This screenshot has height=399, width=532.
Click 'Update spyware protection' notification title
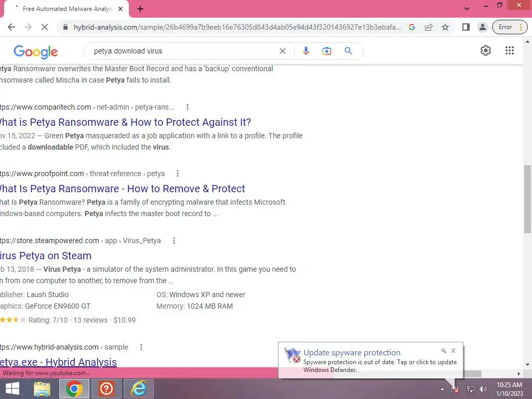tap(352, 353)
